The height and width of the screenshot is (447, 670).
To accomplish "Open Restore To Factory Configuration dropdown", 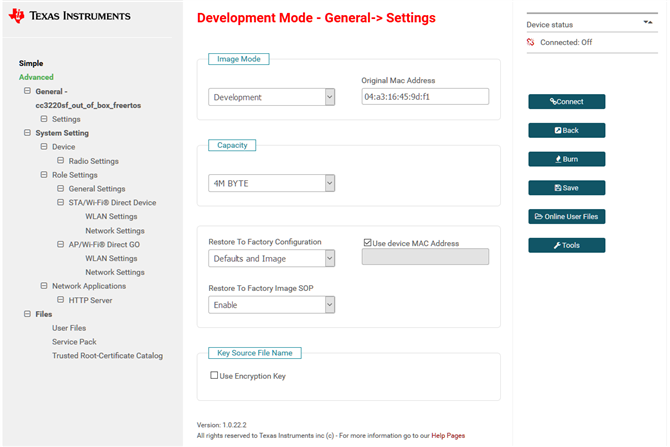I will [x=272, y=258].
